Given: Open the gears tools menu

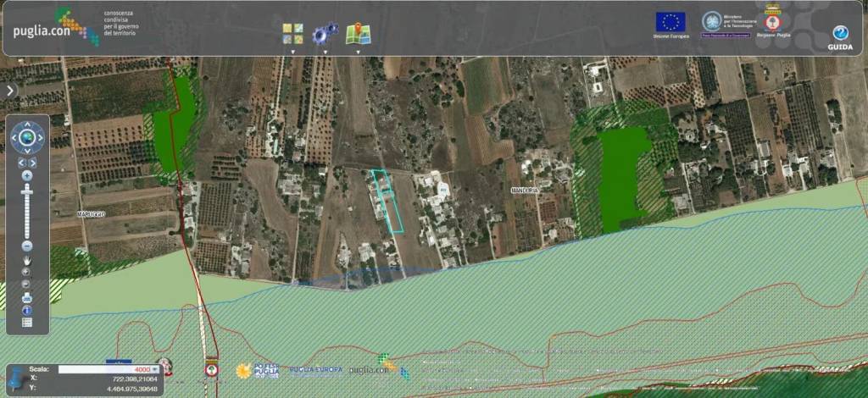Looking at the screenshot, I should tap(325, 34).
